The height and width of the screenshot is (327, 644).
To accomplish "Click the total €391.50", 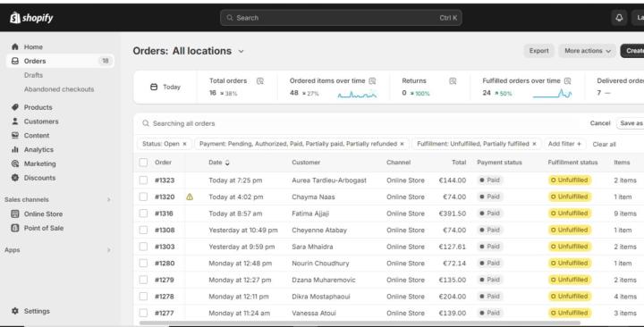I will click(x=453, y=214).
